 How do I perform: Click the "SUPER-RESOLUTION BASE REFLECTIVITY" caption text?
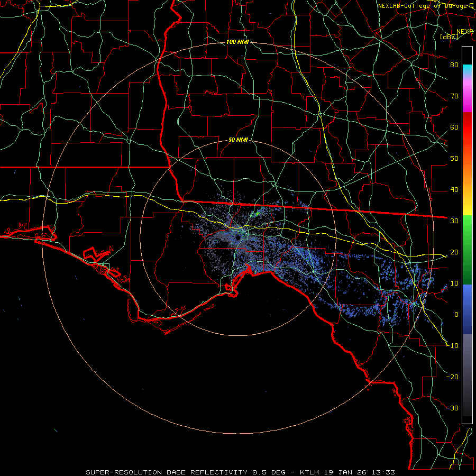click(167, 472)
